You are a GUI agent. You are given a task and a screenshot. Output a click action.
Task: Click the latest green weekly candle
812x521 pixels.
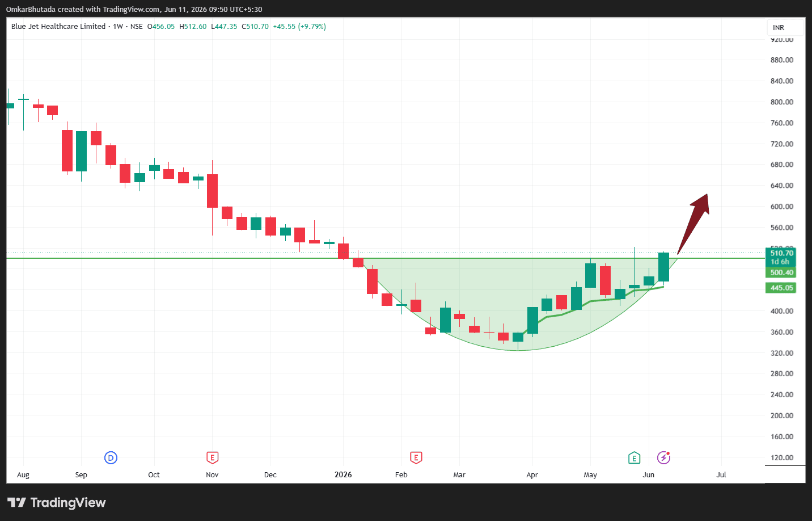point(663,267)
